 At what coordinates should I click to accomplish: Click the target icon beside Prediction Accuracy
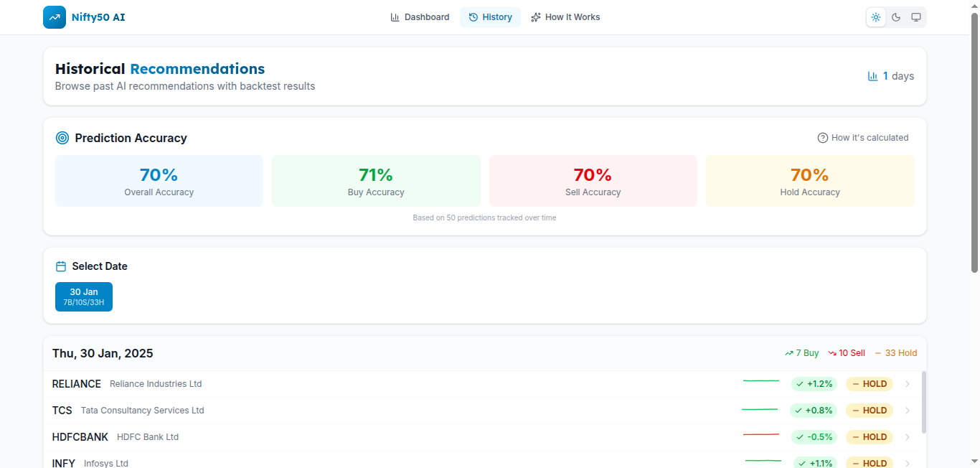(x=62, y=138)
